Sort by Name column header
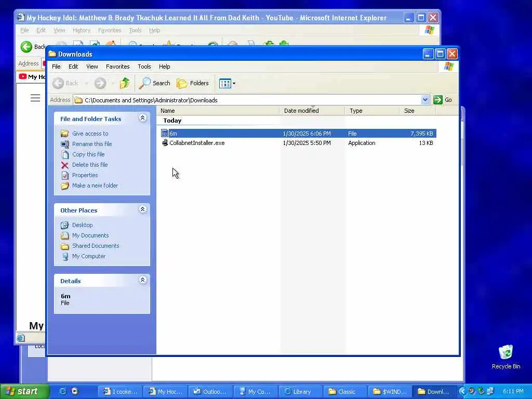 (218, 111)
